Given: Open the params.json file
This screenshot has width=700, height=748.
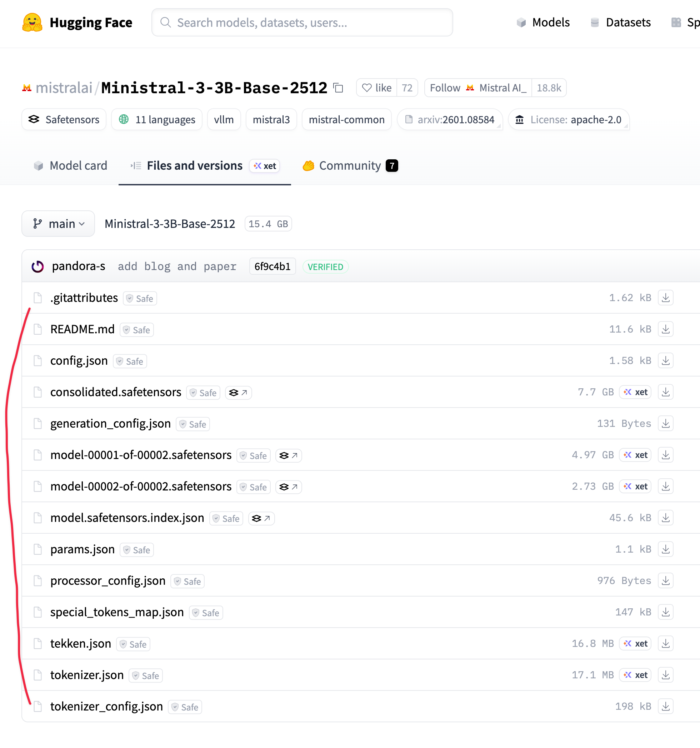Looking at the screenshot, I should (82, 549).
